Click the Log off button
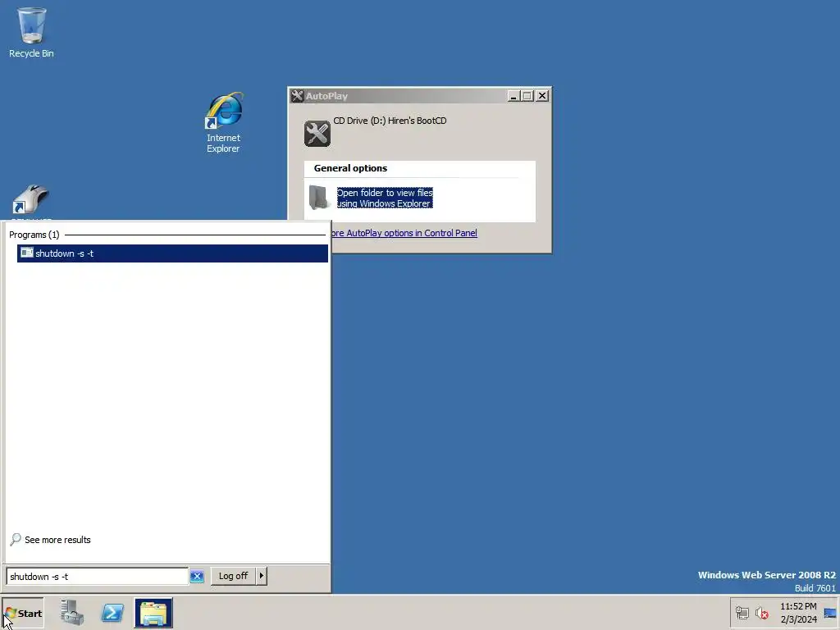The width and height of the screenshot is (840, 630). pyautogui.click(x=233, y=576)
